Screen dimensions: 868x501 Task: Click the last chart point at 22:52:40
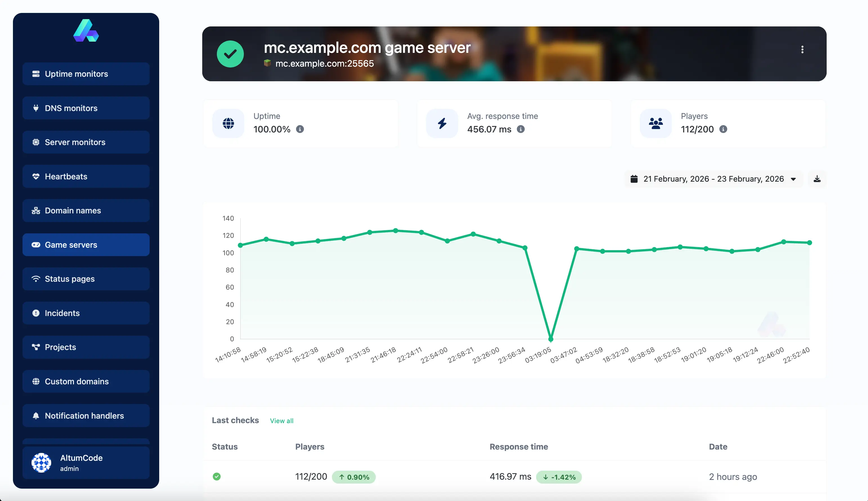[809, 243]
